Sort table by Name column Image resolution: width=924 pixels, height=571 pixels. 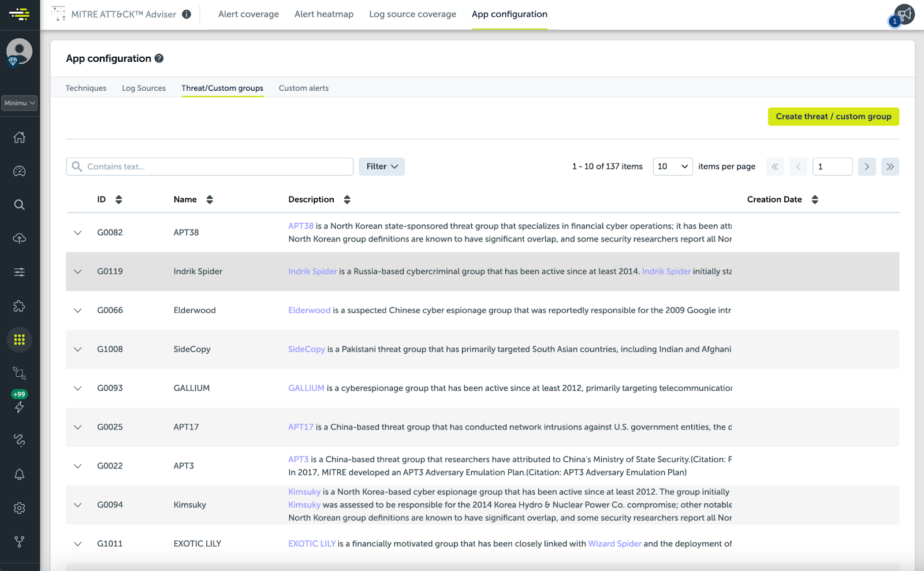210,199
